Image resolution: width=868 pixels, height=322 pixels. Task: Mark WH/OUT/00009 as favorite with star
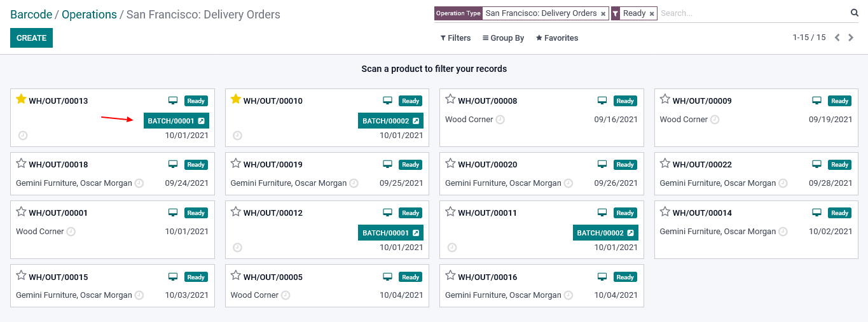[x=665, y=99]
